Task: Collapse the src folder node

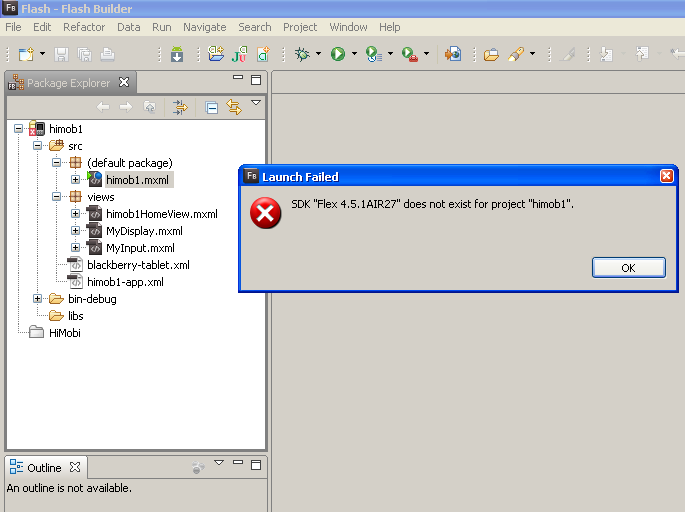Action: point(38,145)
